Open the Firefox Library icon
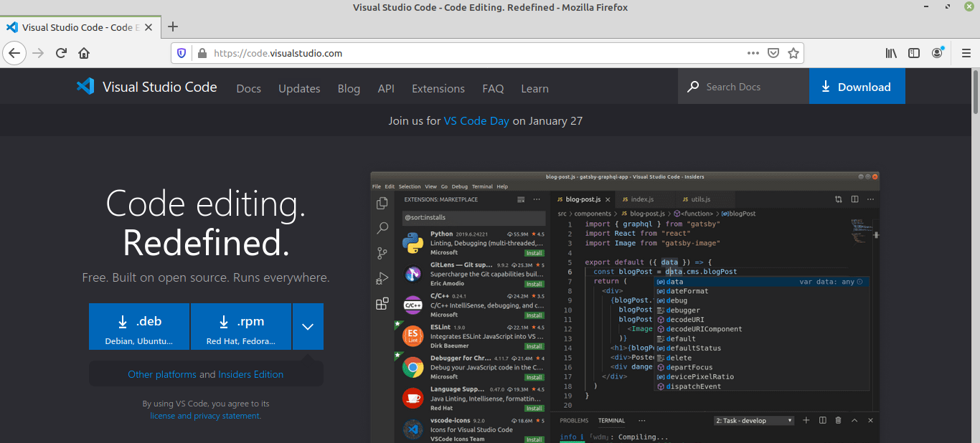Screen dimensions: 980x443 [x=891, y=52]
